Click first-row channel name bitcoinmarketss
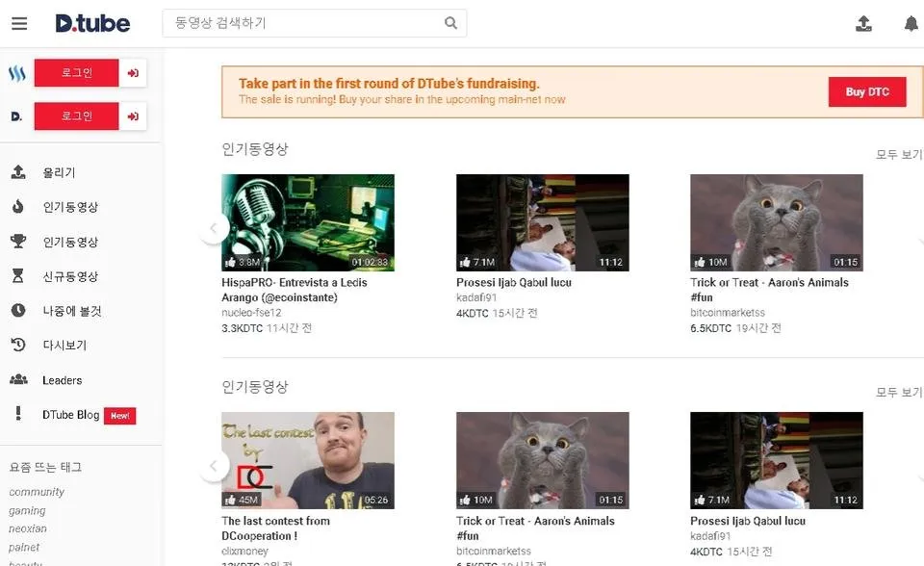The image size is (924, 566). (x=728, y=313)
